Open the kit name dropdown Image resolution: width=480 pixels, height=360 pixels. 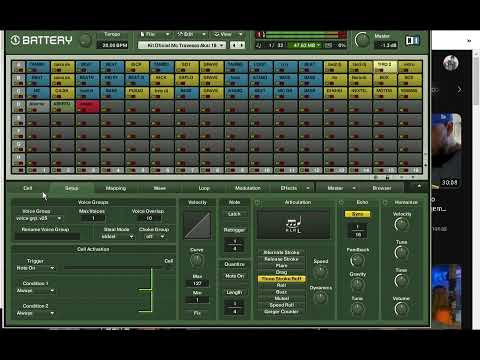point(182,45)
